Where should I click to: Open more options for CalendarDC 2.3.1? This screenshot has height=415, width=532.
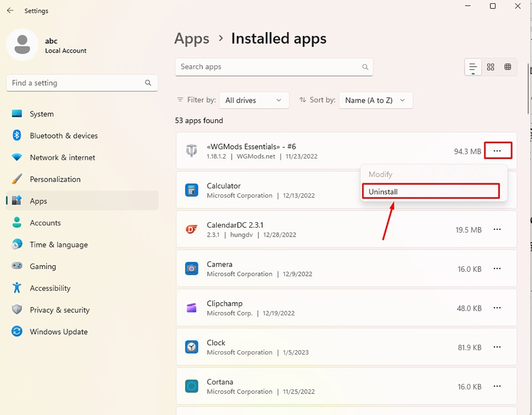click(x=498, y=229)
